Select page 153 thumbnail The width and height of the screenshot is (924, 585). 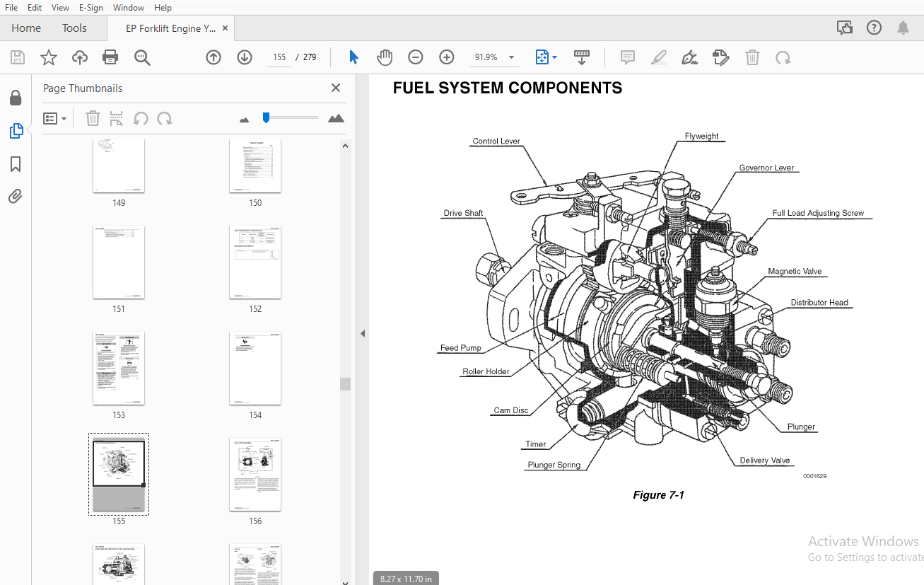click(x=119, y=369)
